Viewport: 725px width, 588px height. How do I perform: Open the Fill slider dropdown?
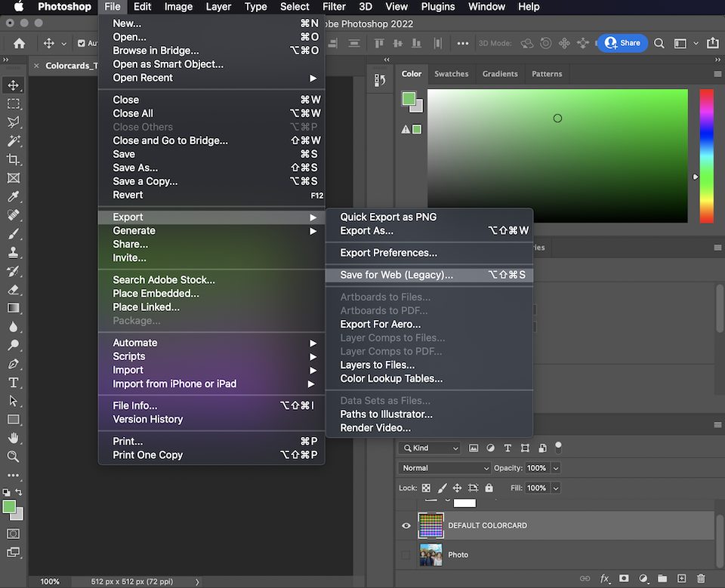coord(556,488)
